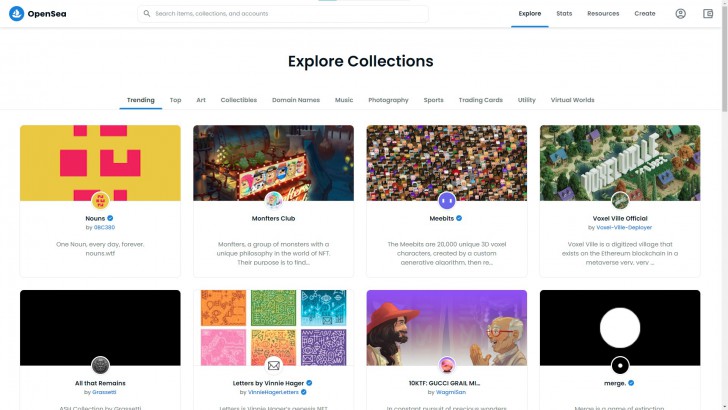Click the merge. collection title
Image resolution: width=728 pixels, height=410 pixels.
point(615,383)
